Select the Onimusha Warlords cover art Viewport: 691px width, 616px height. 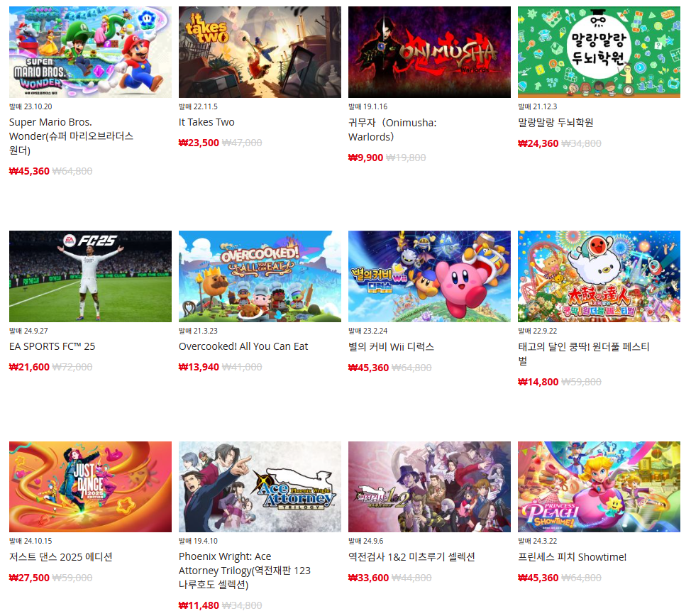click(x=430, y=52)
